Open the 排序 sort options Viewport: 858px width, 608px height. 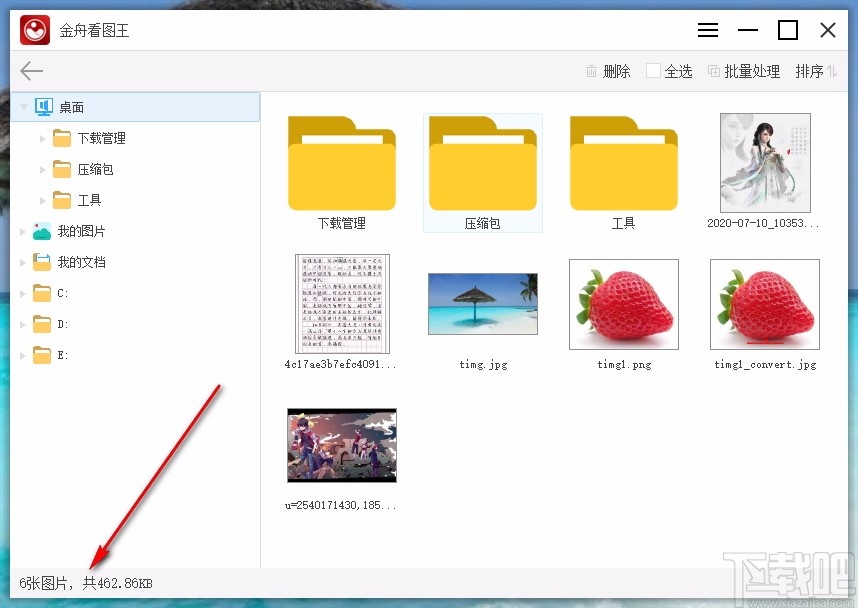[811, 71]
